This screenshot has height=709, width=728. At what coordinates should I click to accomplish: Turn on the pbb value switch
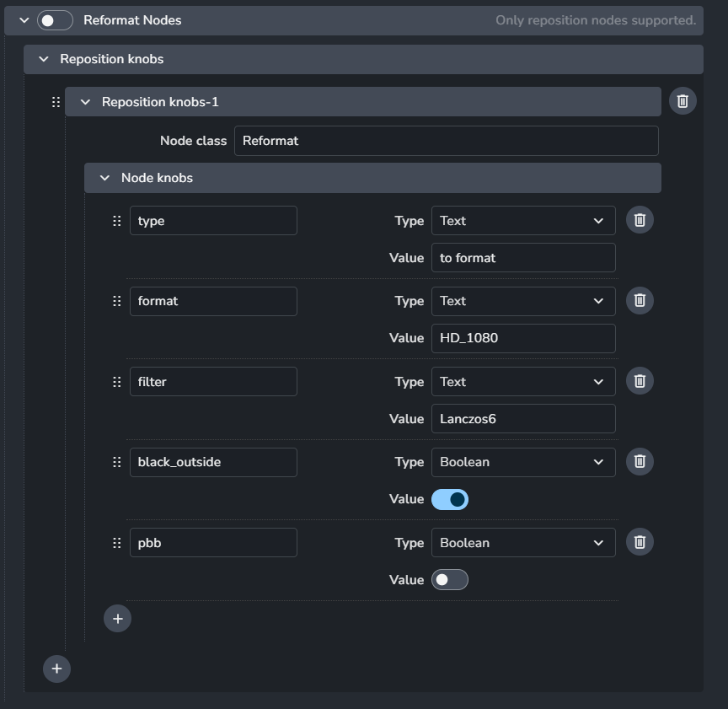pyautogui.click(x=450, y=580)
